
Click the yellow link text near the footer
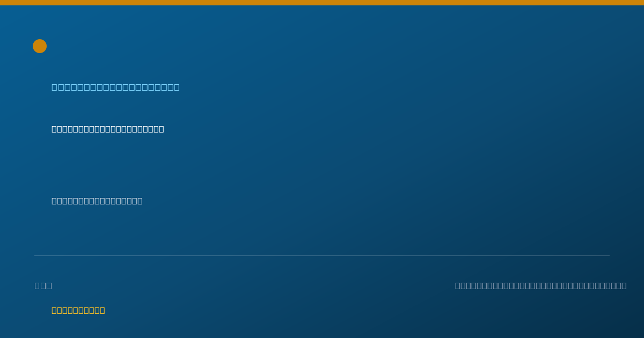pos(78,310)
